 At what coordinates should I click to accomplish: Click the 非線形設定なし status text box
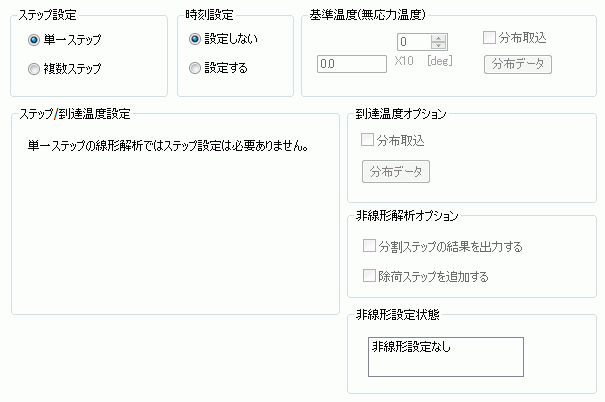[445, 356]
